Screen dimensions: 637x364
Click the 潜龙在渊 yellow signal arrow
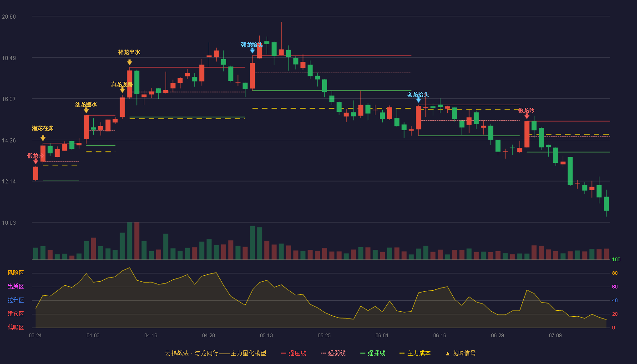point(43,138)
